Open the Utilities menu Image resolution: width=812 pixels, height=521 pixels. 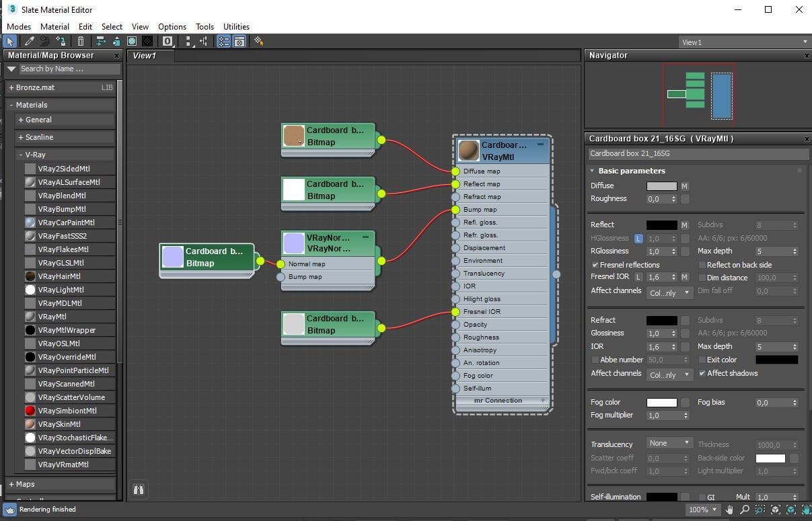[x=236, y=27]
